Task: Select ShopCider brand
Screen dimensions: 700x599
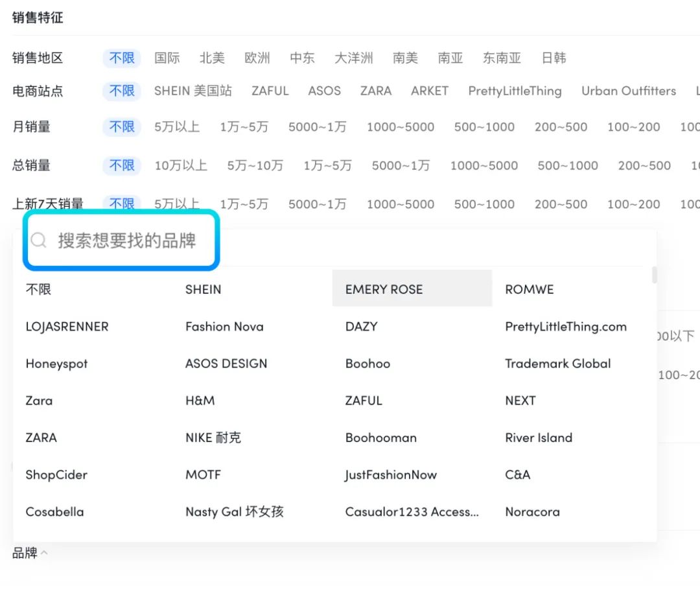Action: pyautogui.click(x=56, y=475)
